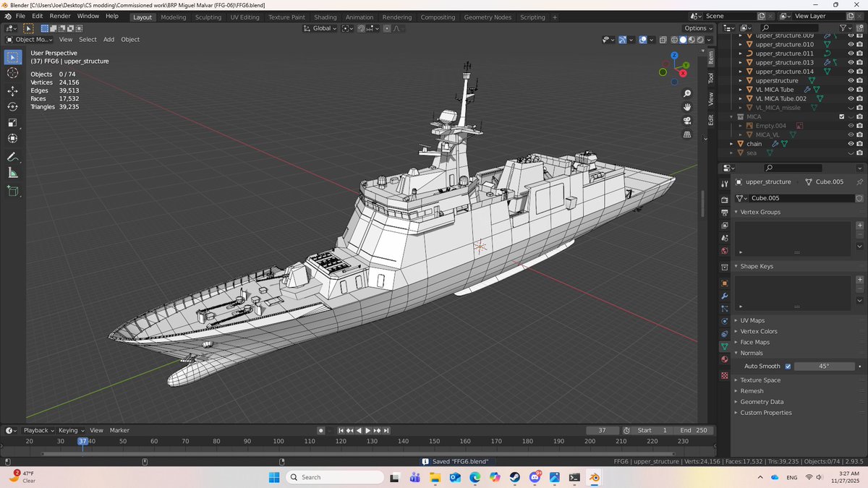The image size is (868, 488).
Task: Click the Auto Smooth 45° angle slider
Action: coord(825,367)
